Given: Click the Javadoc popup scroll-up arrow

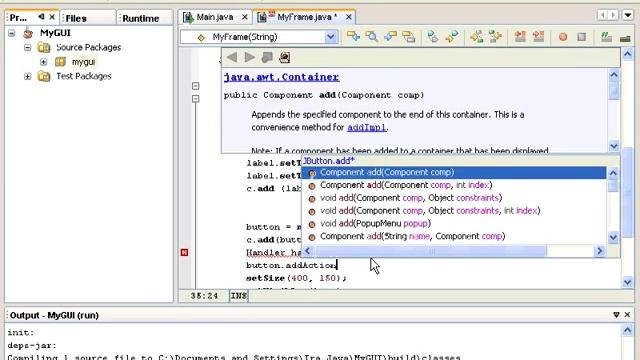Looking at the screenshot, I should click(614, 75).
